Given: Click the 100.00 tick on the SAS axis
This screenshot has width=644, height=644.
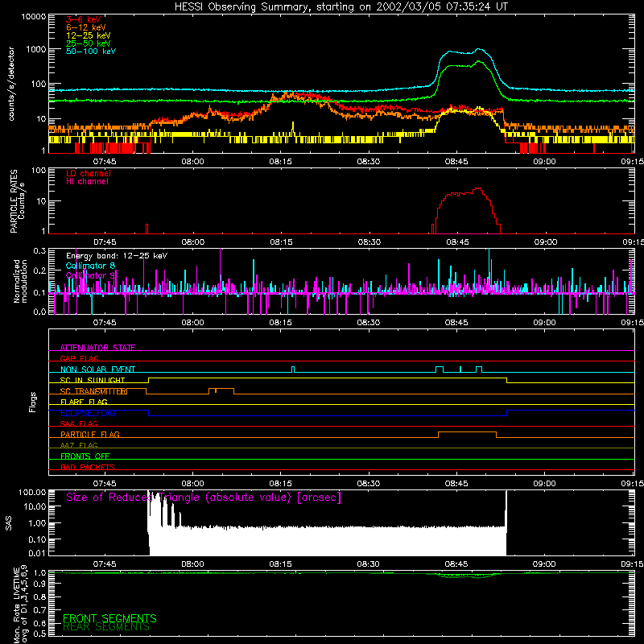Looking at the screenshot, I should click(32, 492).
